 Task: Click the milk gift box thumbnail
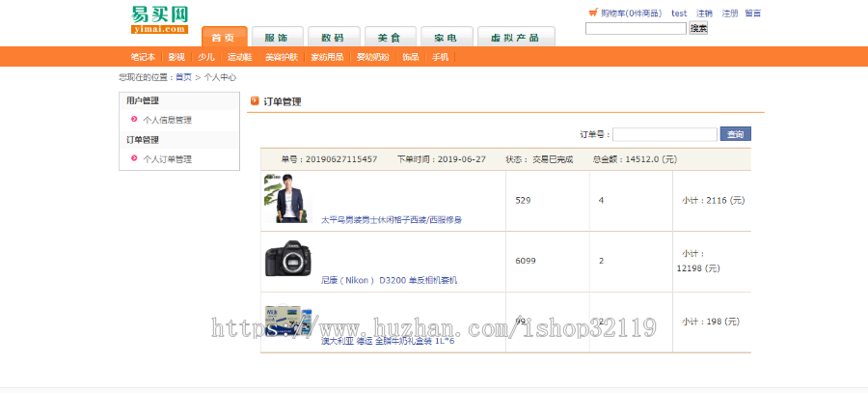pos(288,320)
